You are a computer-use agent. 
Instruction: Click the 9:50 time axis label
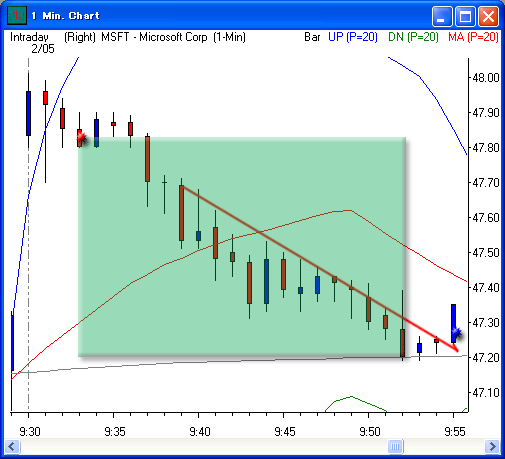[370, 432]
